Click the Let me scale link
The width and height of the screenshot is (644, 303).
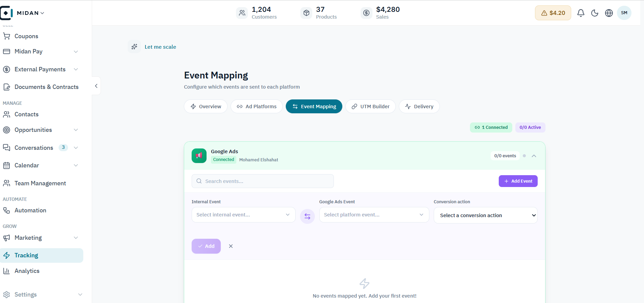tap(160, 47)
